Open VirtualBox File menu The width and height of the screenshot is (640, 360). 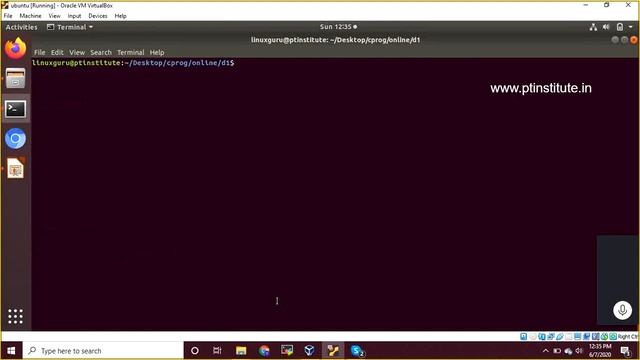[8, 16]
